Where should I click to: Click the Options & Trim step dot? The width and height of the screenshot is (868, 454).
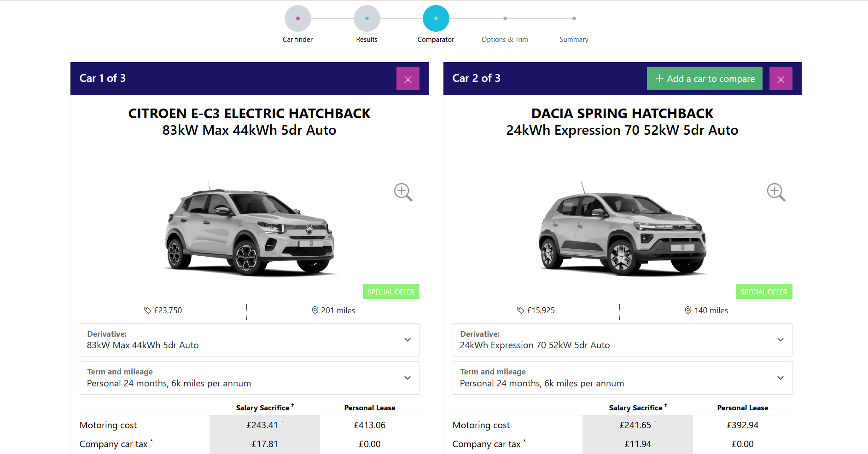click(505, 18)
